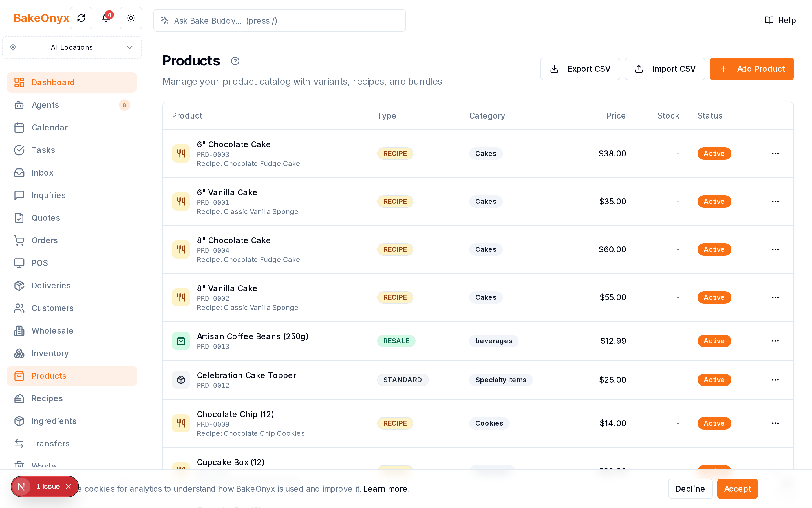
Task: Open the Customers people icon in sidebar
Action: click(19, 308)
